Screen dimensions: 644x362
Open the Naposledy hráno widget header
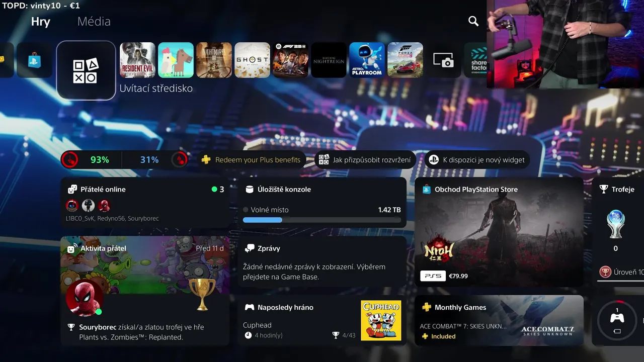click(x=285, y=307)
